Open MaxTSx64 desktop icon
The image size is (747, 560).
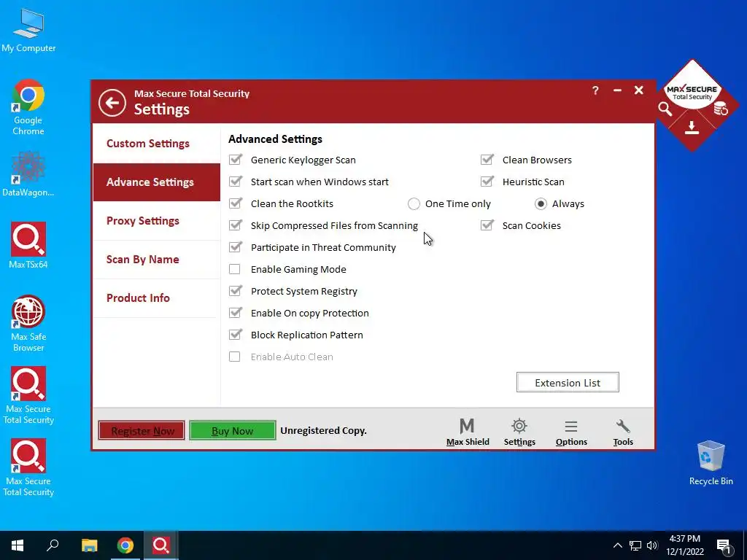(28, 246)
